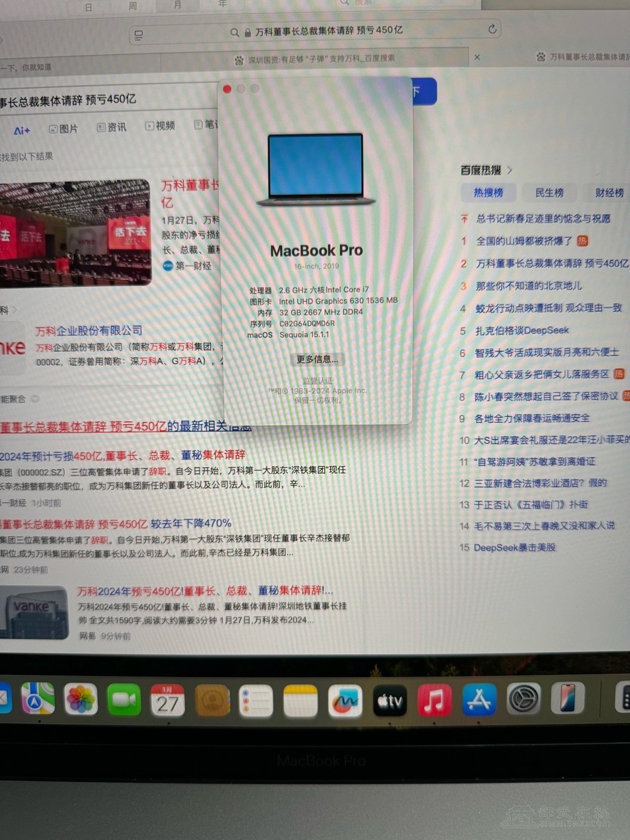Image resolution: width=630 pixels, height=840 pixels.
Task: Open hot search item 2 万科董事长总裁集体请辞
Action: [x=552, y=263]
